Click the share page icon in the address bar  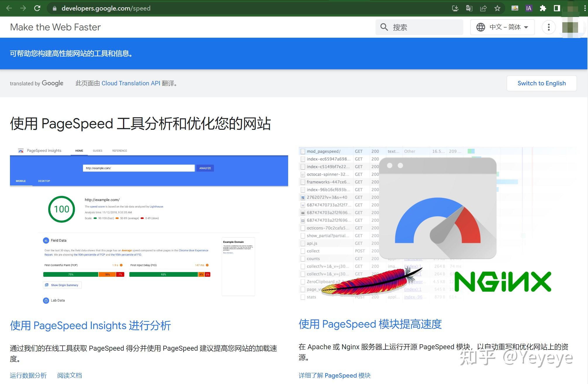(483, 8)
